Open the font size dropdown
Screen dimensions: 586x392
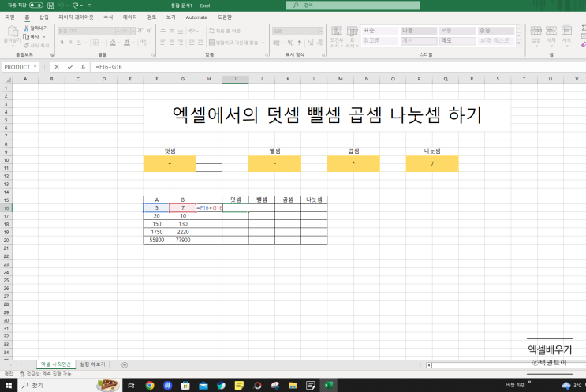[133, 31]
